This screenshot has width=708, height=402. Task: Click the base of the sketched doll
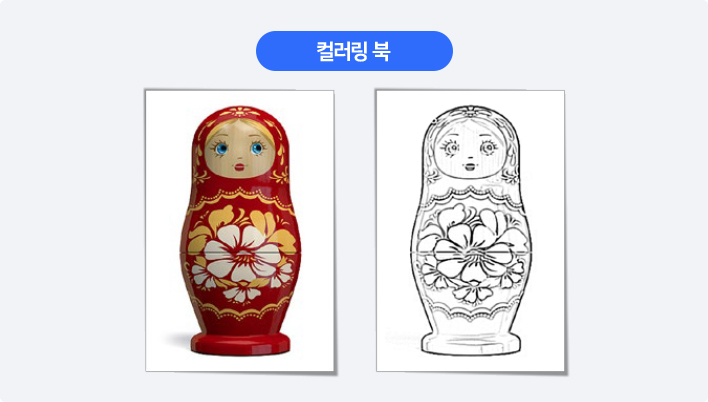(471, 344)
